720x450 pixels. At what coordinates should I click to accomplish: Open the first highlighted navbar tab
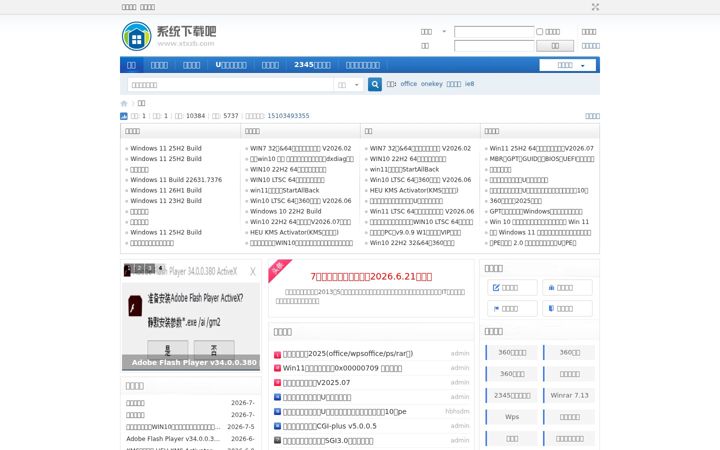click(x=131, y=65)
